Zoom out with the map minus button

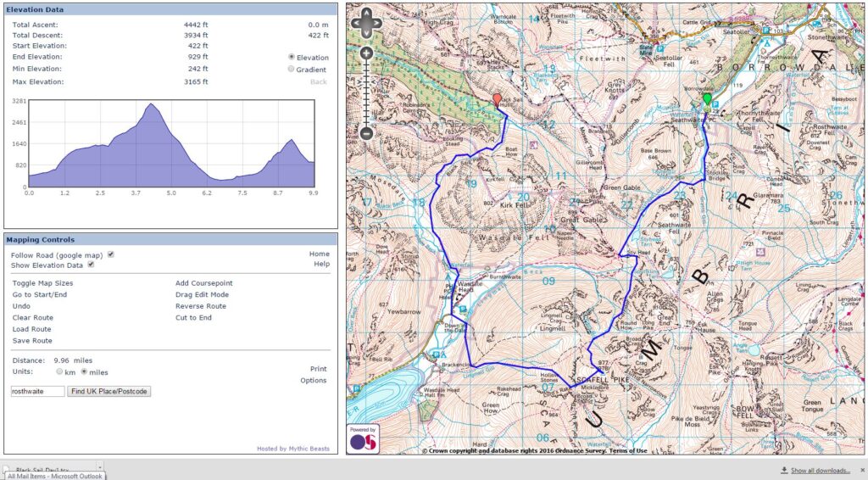[366, 133]
